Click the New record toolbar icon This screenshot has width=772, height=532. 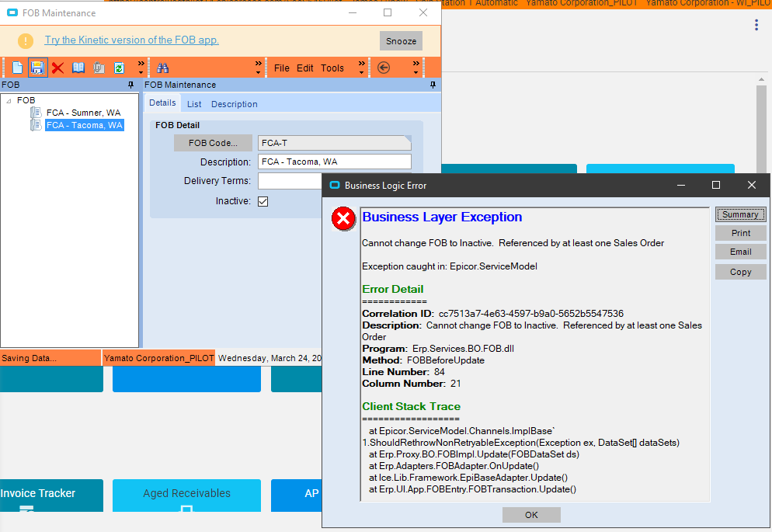pos(17,68)
